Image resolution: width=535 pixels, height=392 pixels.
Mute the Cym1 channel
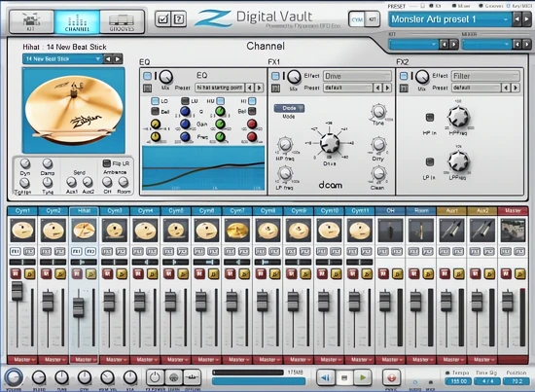point(16,273)
